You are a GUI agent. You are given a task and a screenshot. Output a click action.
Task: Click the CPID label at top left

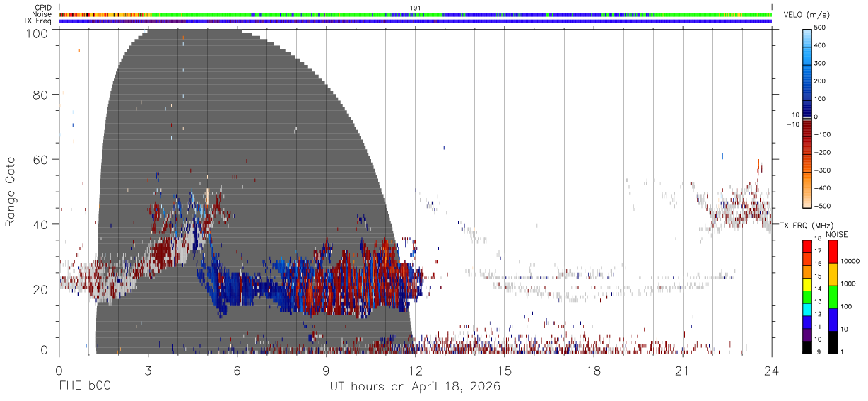click(44, 8)
